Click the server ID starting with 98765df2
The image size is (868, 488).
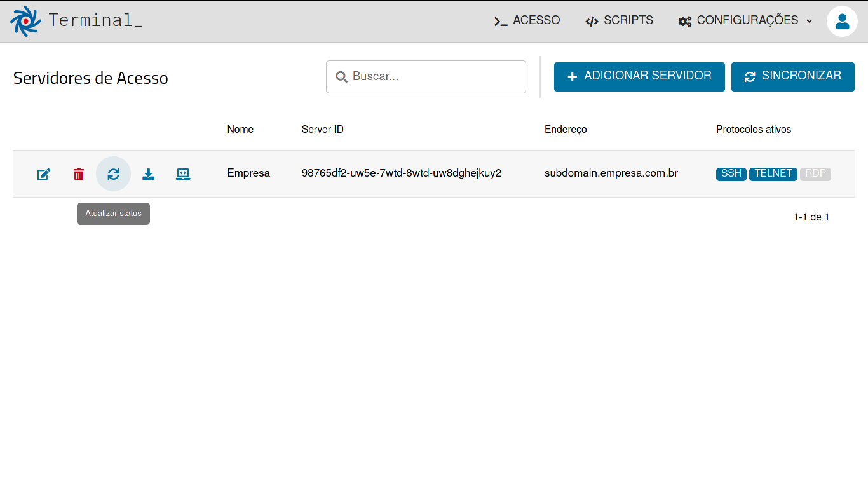pyautogui.click(x=402, y=173)
